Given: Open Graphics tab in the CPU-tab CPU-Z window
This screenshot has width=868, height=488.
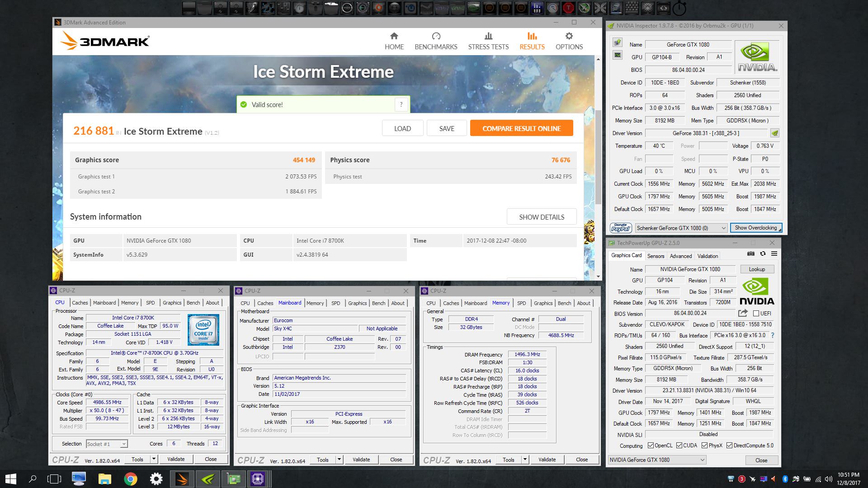Looking at the screenshot, I should 172,303.
